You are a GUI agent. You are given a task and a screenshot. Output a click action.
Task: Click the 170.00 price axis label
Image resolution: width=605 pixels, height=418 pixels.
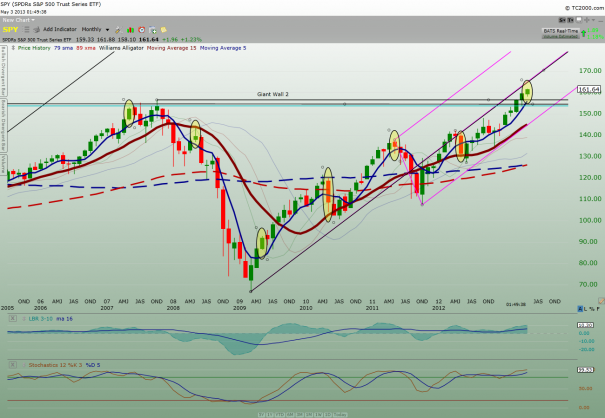tap(590, 71)
